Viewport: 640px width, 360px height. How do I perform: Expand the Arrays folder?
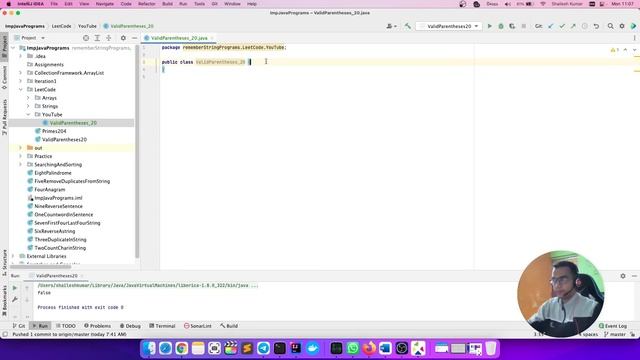pyautogui.click(x=28, y=98)
